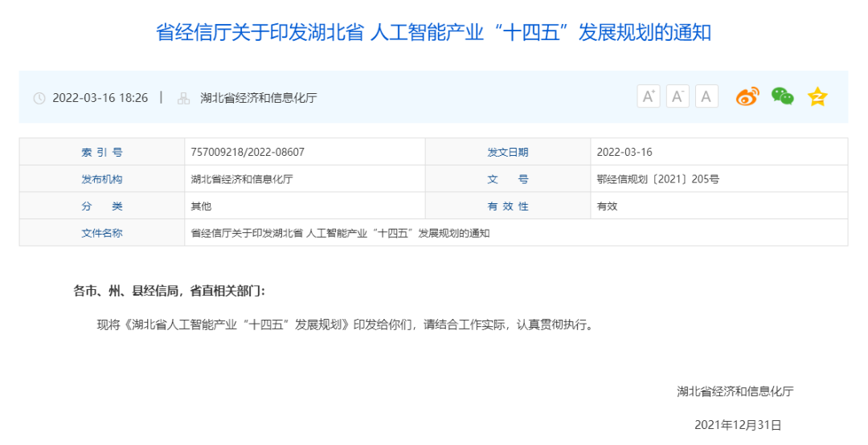
Task: Share article to Weibo
Action: tap(747, 97)
